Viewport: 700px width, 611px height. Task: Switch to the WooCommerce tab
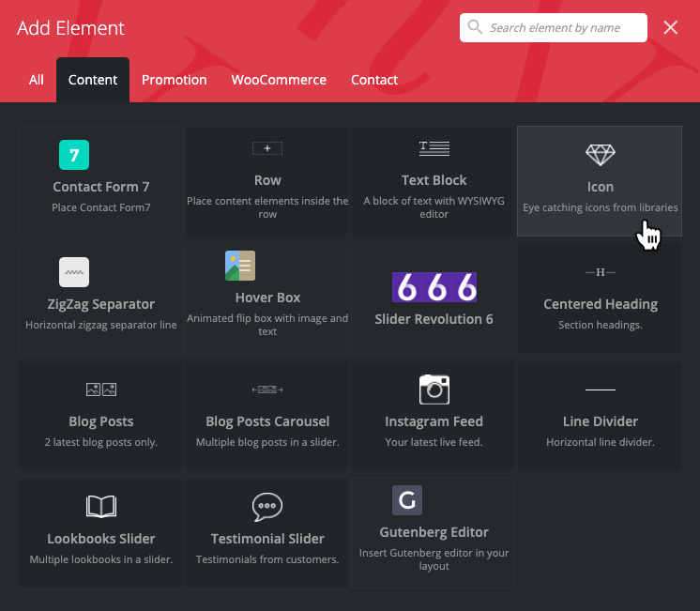pos(279,80)
